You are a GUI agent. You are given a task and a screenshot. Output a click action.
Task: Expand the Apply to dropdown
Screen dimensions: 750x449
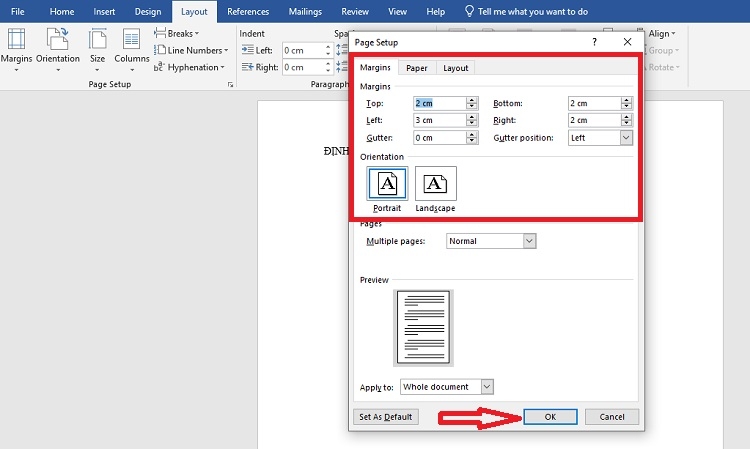[487, 386]
